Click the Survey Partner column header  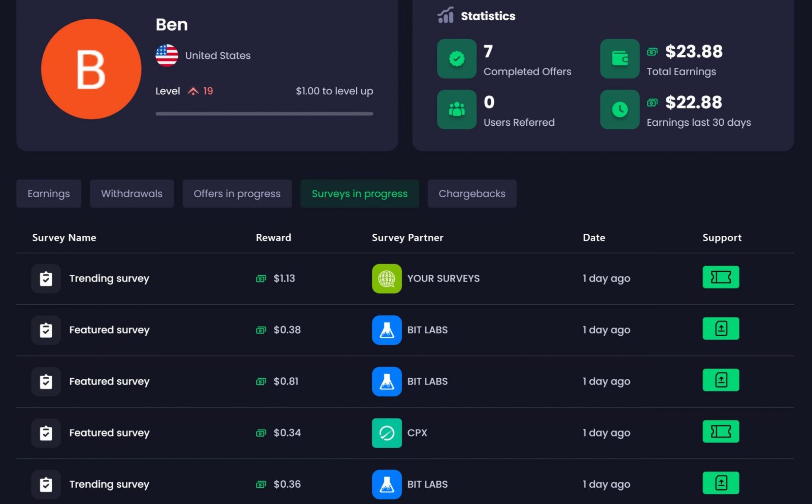(408, 238)
